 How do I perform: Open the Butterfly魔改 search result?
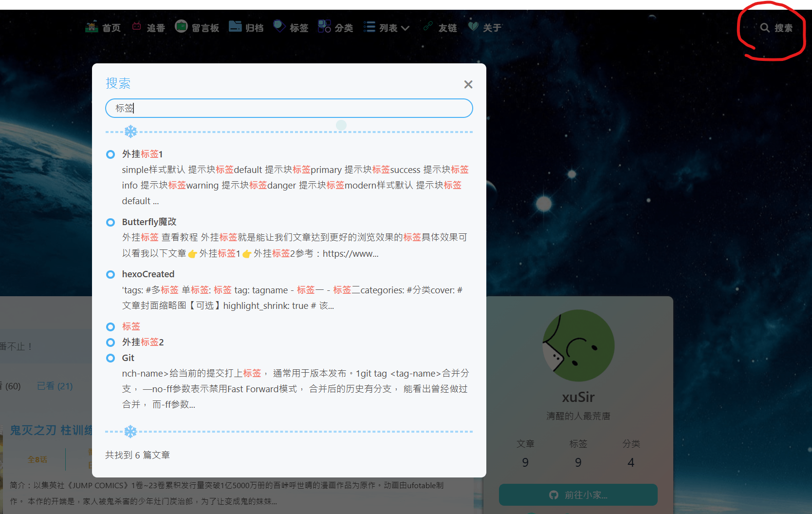149,222
